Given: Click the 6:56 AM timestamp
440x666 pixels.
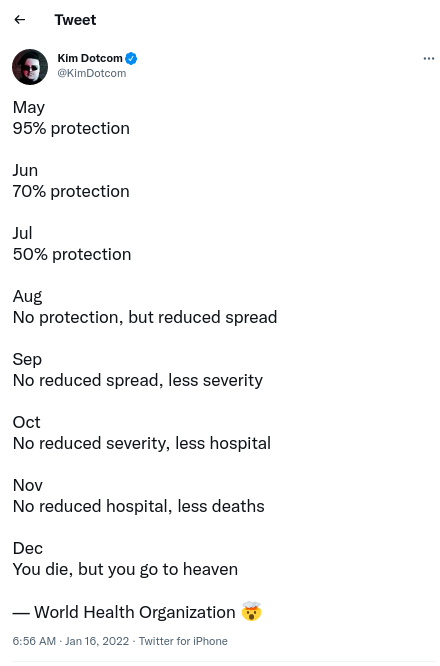Looking at the screenshot, I should coord(34,641).
